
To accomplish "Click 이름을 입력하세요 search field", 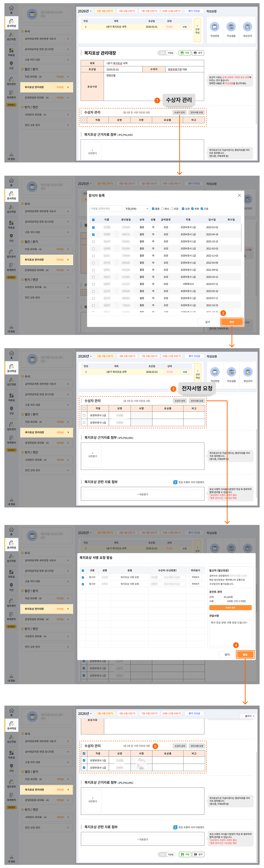I will click(x=106, y=208).
